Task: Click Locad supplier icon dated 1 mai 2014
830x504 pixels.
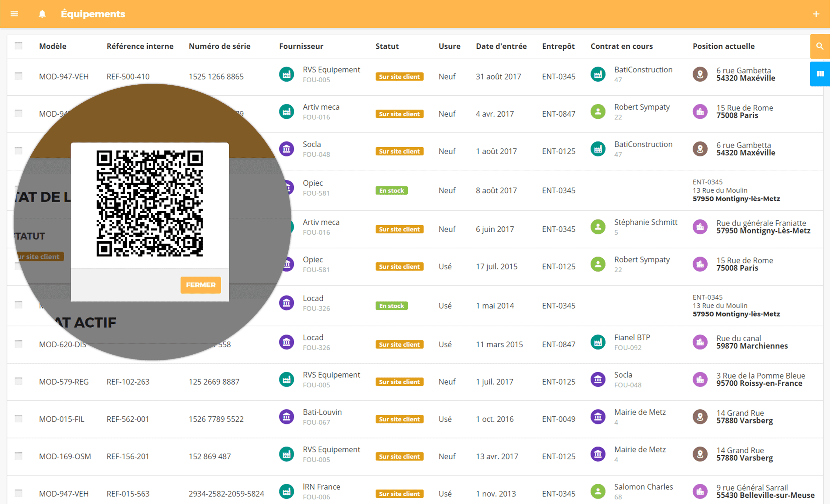Action: pyautogui.click(x=286, y=303)
